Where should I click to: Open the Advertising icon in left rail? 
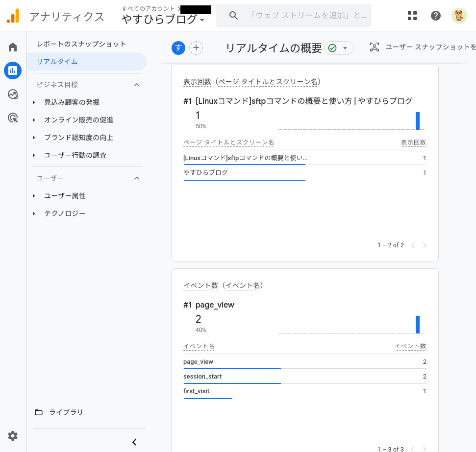click(13, 118)
